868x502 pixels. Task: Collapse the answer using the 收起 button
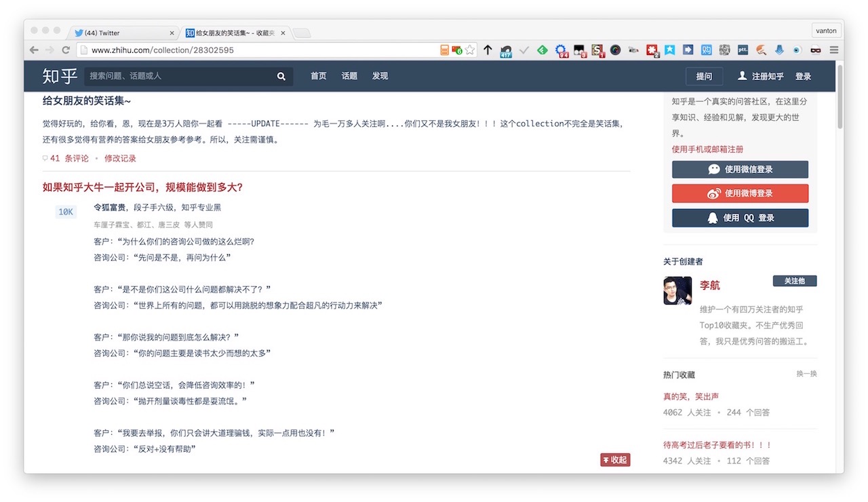(614, 459)
